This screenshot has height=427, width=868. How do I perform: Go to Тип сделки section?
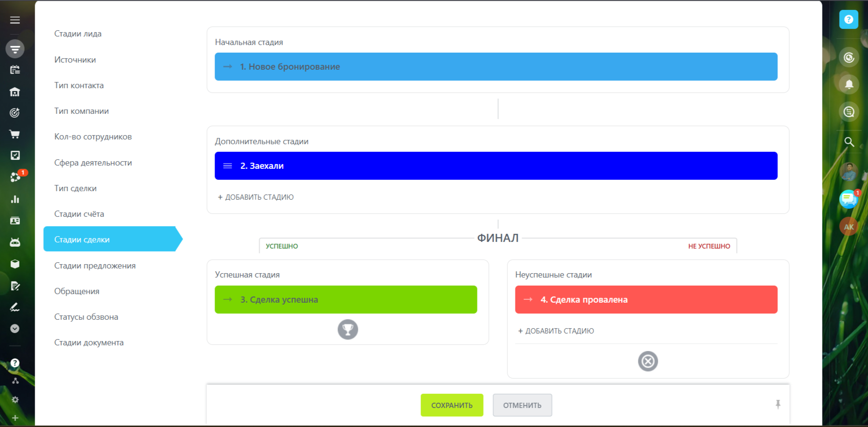click(x=75, y=188)
